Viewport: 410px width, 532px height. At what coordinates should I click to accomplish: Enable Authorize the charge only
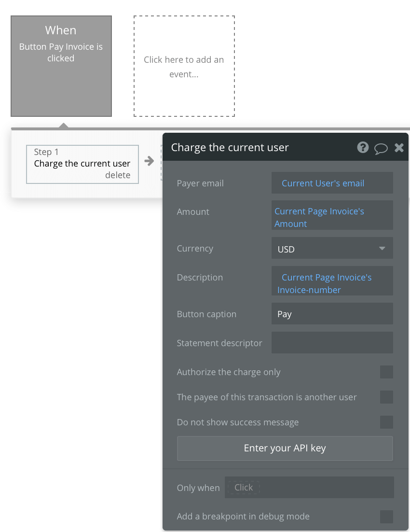click(386, 372)
